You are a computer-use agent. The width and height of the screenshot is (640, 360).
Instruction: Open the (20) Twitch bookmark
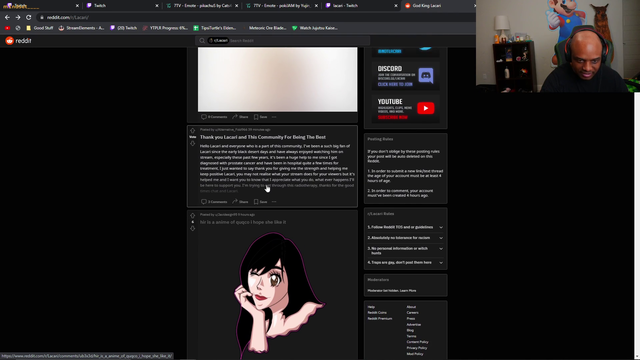click(x=124, y=28)
